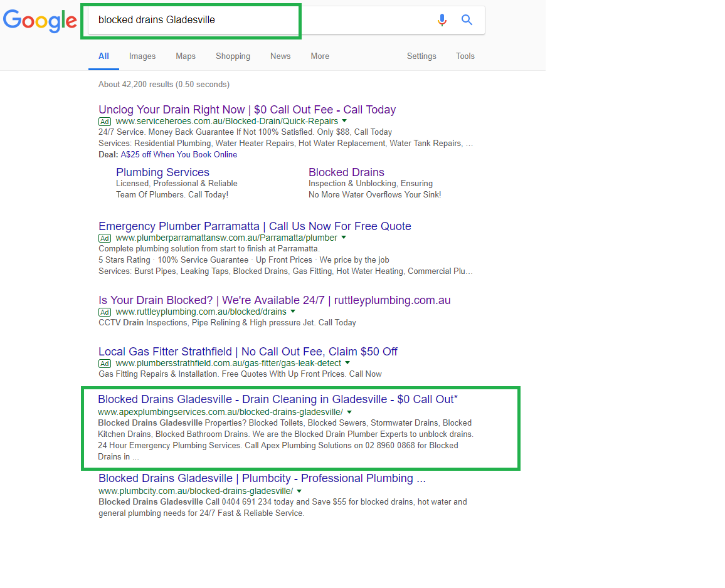Open the Shopping tab
Screen dimensions: 725x588
point(233,56)
